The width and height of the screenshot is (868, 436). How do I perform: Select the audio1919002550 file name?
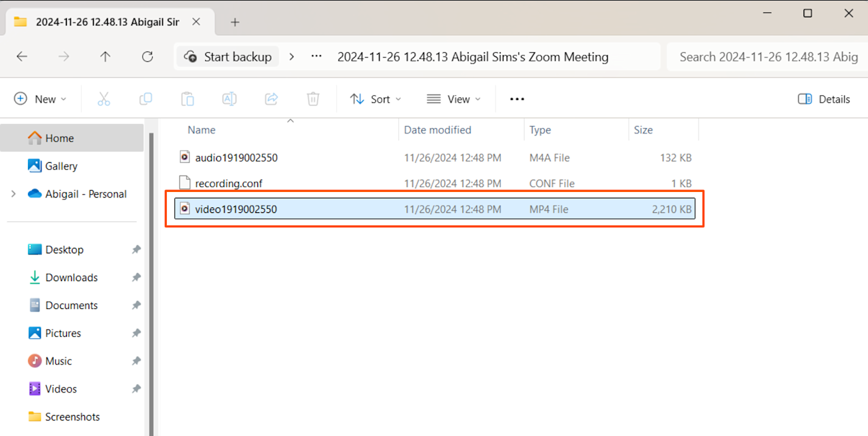[236, 158]
